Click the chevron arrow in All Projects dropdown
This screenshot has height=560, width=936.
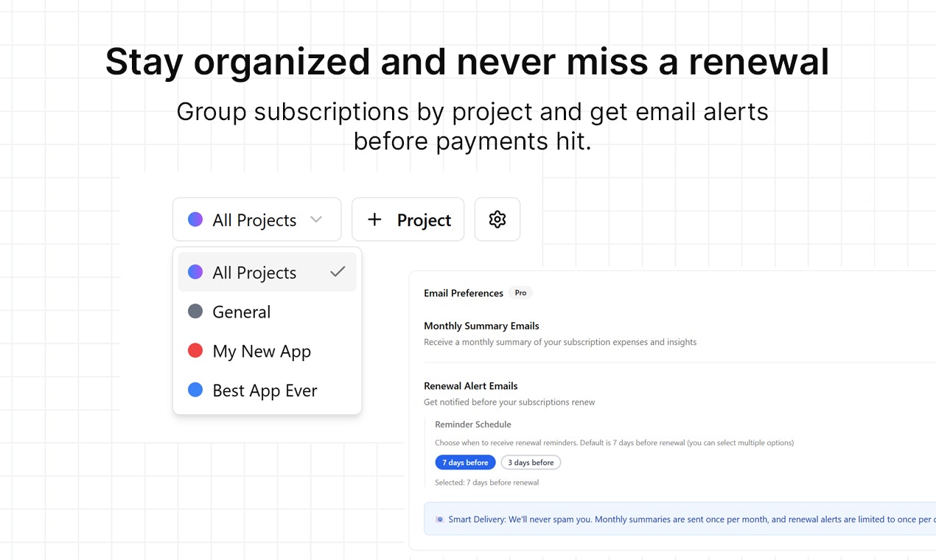click(316, 220)
